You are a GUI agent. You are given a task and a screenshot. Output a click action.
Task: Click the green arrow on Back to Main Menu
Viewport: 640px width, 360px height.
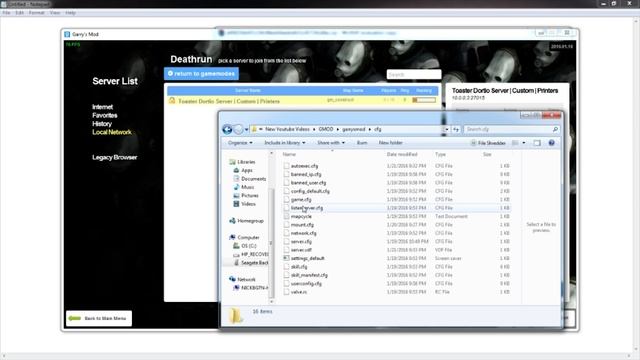click(x=75, y=318)
